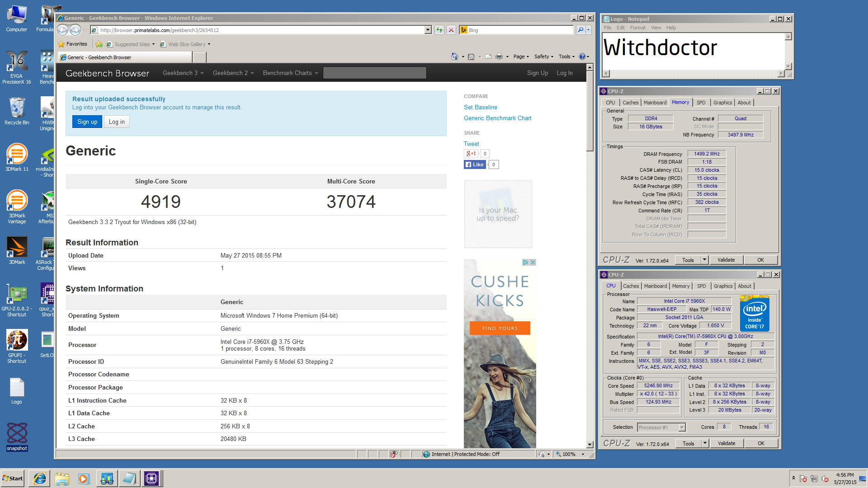Click the Tweet share link
Screen dimensions: 868x488
click(x=471, y=144)
